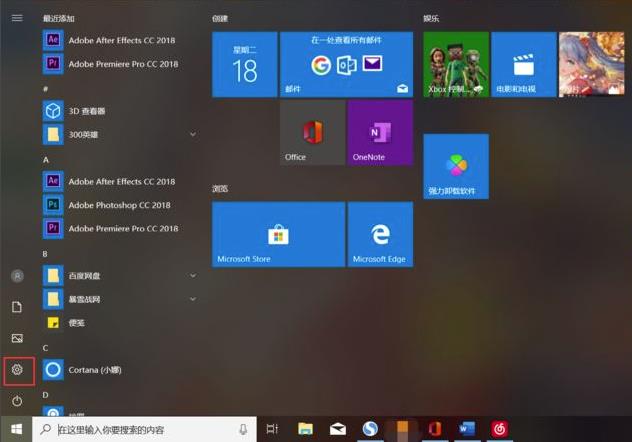
Task: Open the Pictures icon in the Start sidebar
Action: click(x=17, y=338)
